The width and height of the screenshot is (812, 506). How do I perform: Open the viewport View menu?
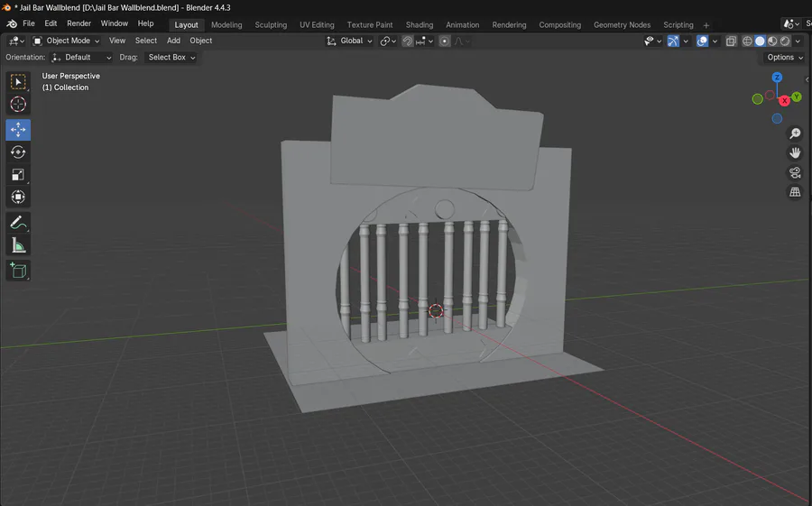117,41
